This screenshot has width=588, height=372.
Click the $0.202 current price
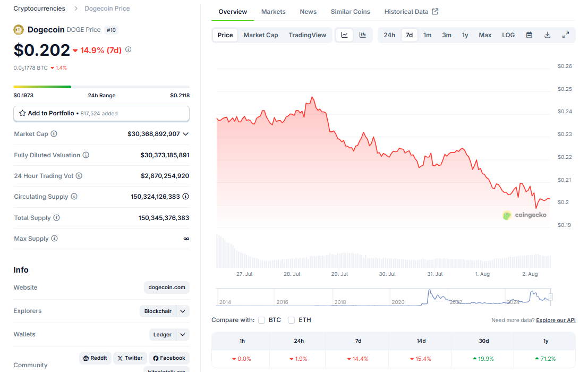pyautogui.click(x=41, y=50)
